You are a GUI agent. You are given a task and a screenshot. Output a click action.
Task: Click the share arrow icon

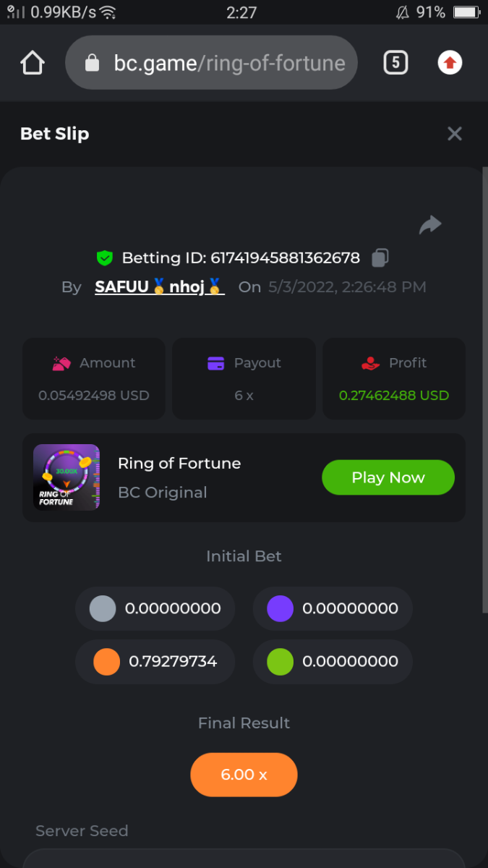(x=430, y=225)
